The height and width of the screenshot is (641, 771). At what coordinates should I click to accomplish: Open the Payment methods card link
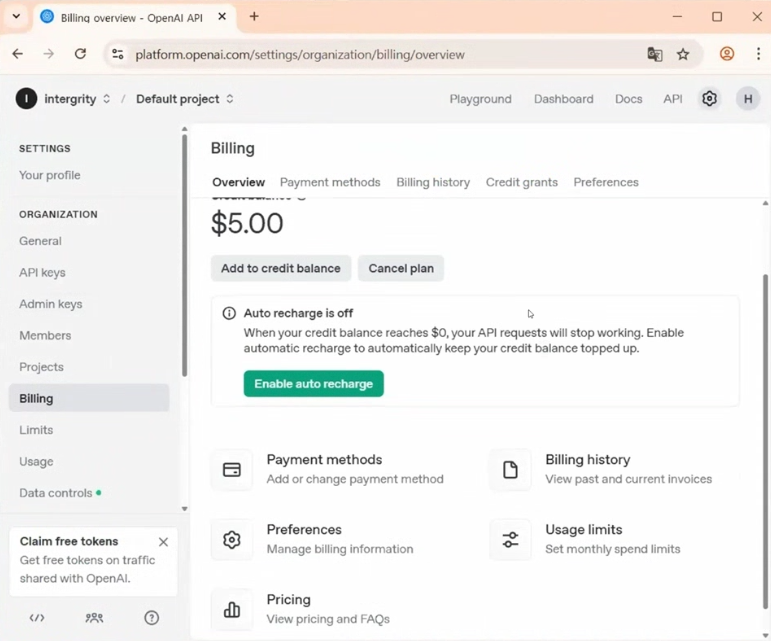[328, 469]
